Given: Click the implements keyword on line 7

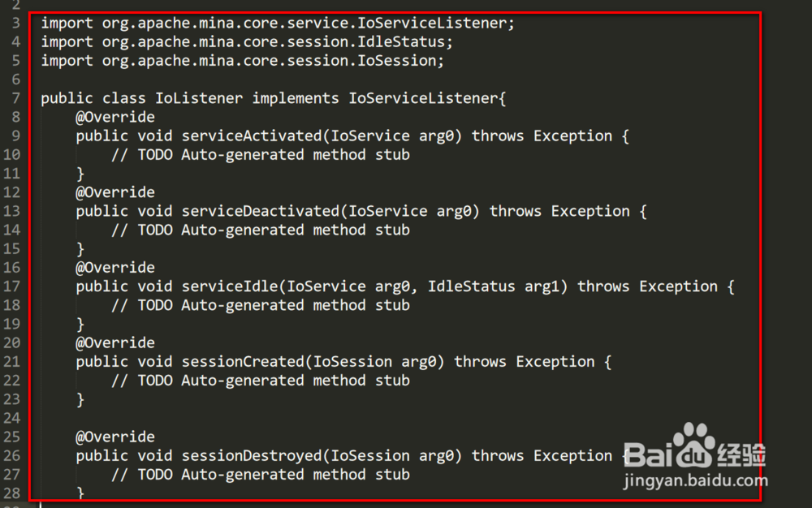Looking at the screenshot, I should click(x=296, y=97).
